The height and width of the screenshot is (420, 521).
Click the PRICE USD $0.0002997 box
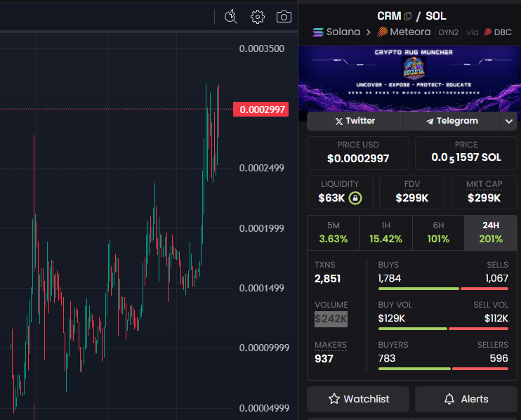coord(358,153)
